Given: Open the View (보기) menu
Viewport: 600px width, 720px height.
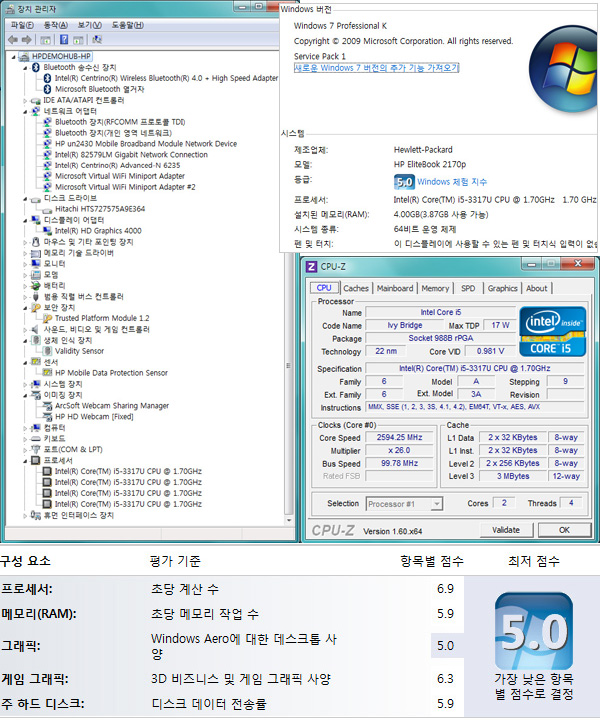Looking at the screenshot, I should click(x=90, y=25).
